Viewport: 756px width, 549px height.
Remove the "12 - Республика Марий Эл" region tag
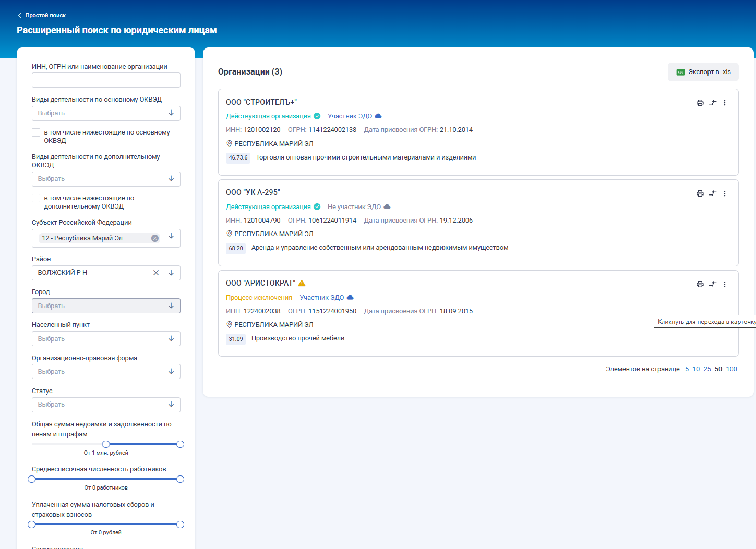click(x=155, y=238)
